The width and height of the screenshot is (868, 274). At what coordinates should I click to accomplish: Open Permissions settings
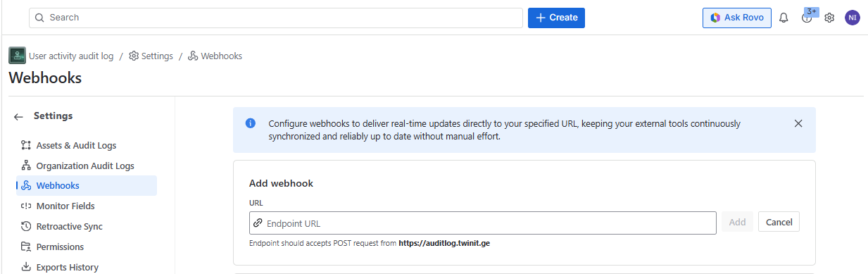click(60, 247)
